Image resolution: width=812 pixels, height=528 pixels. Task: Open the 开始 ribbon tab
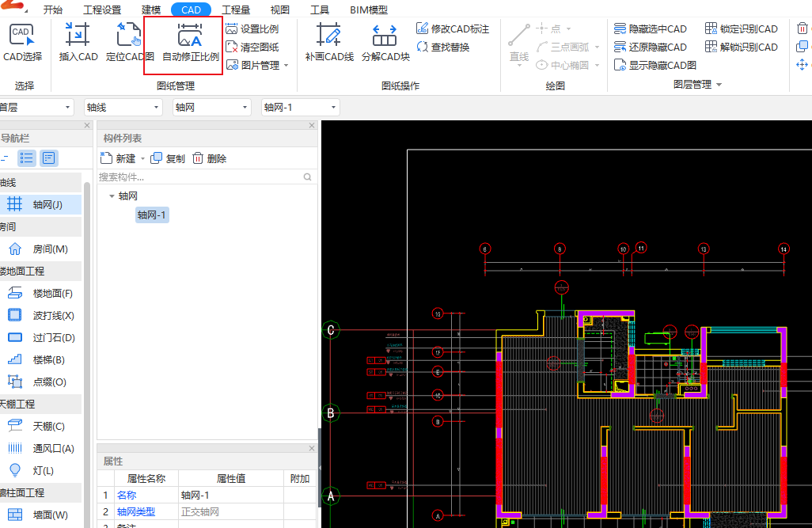53,9
